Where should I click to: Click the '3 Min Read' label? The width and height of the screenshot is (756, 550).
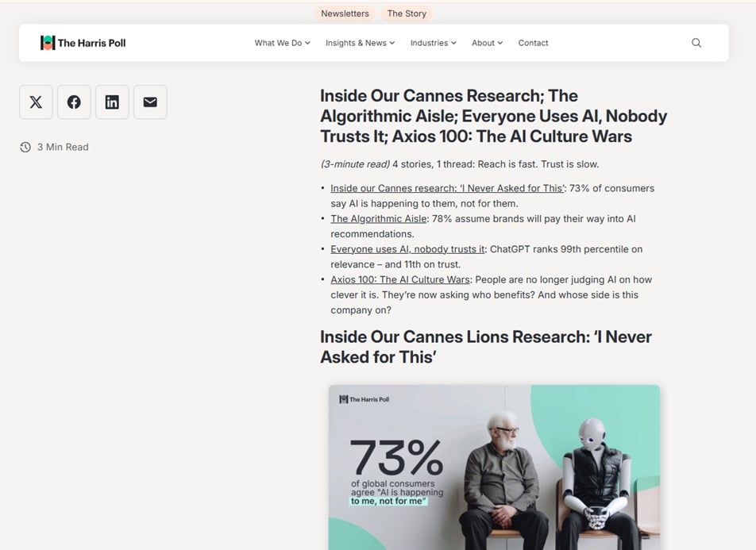(63, 147)
